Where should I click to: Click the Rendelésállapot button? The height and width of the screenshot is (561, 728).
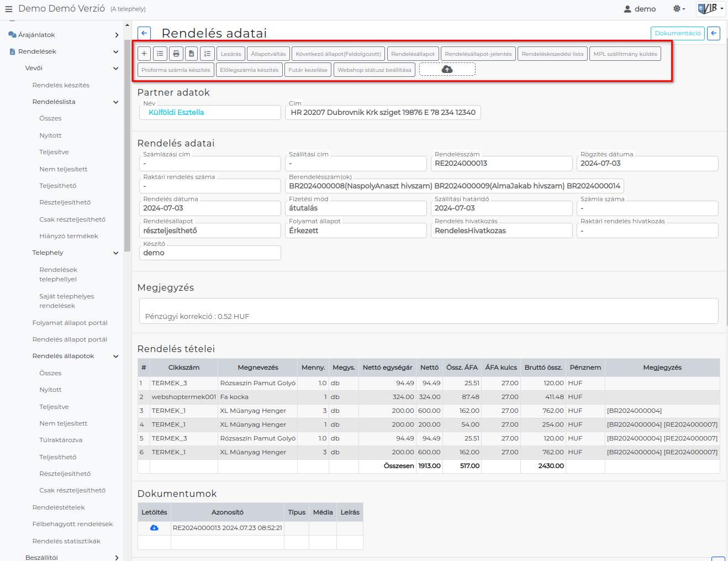click(x=413, y=54)
